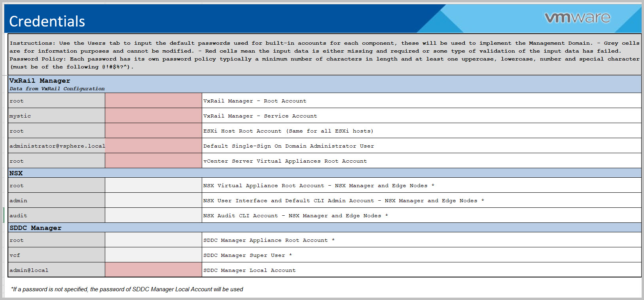Click the password cell for administrator@vsphere.local
The image size is (644, 300).
click(153, 146)
